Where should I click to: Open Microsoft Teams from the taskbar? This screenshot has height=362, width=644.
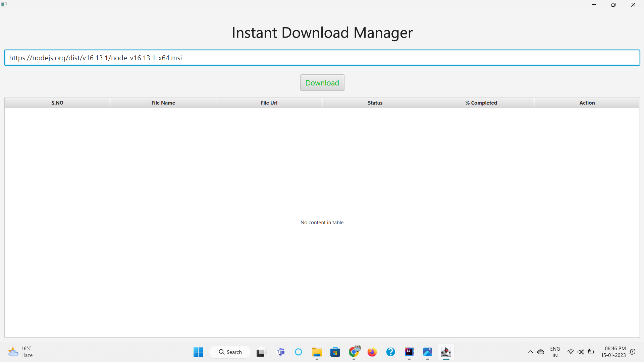(280, 352)
